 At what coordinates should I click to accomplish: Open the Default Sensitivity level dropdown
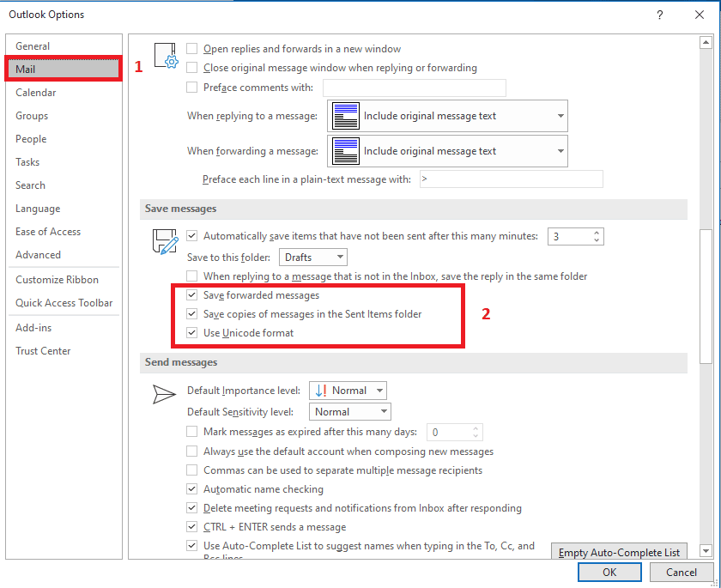tap(350, 412)
